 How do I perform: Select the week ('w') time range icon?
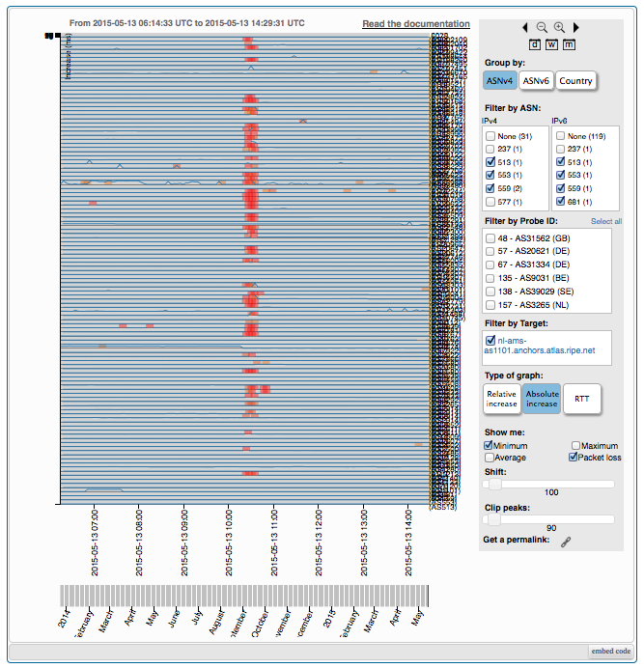551,44
